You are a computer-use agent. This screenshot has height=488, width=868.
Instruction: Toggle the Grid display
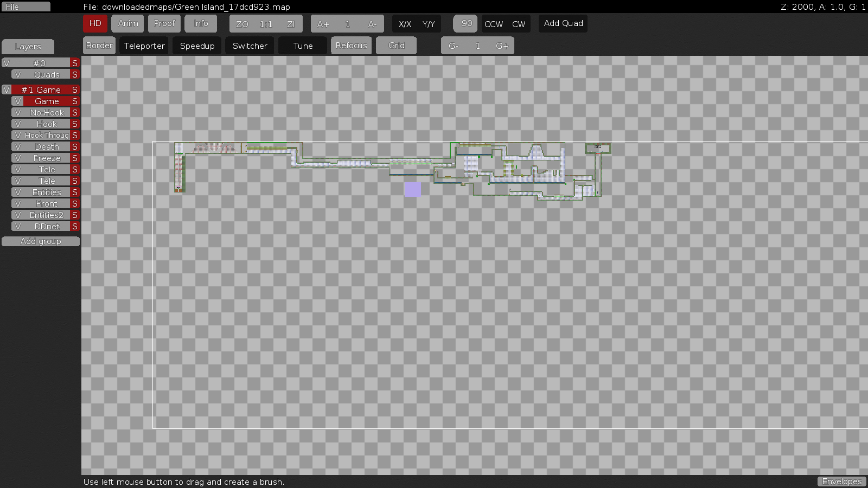click(x=396, y=46)
